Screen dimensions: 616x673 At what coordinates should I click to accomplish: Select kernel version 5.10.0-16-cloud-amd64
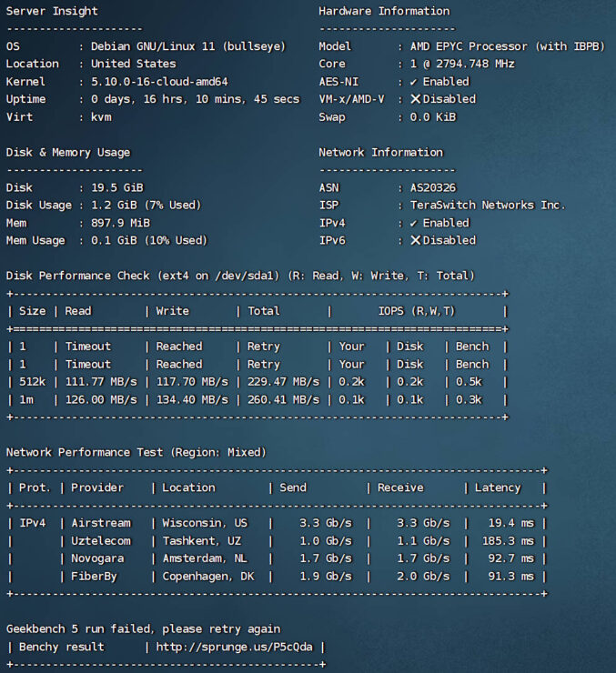[159, 82]
